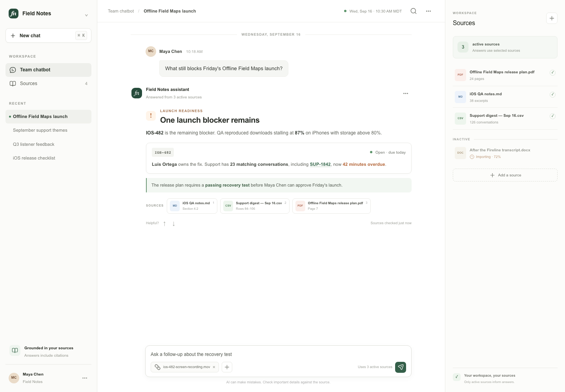This screenshot has height=392, width=565.
Task: Click Add a source
Action: click(x=505, y=175)
